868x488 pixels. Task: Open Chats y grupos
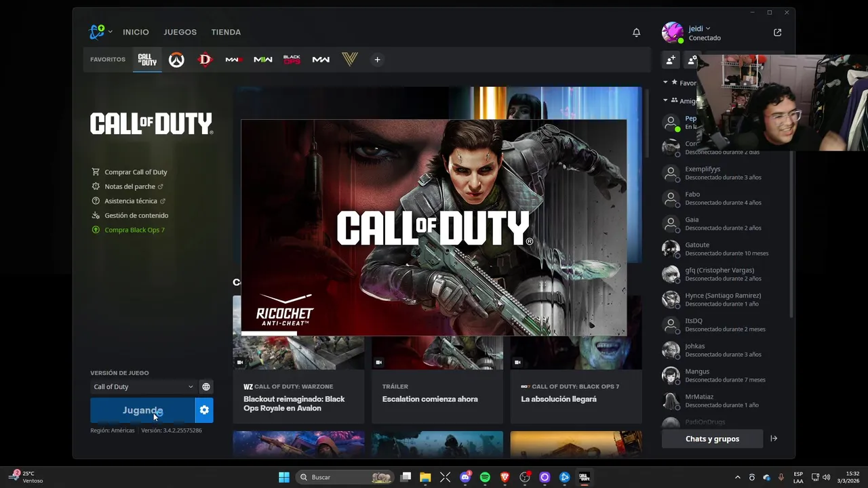[x=712, y=439]
